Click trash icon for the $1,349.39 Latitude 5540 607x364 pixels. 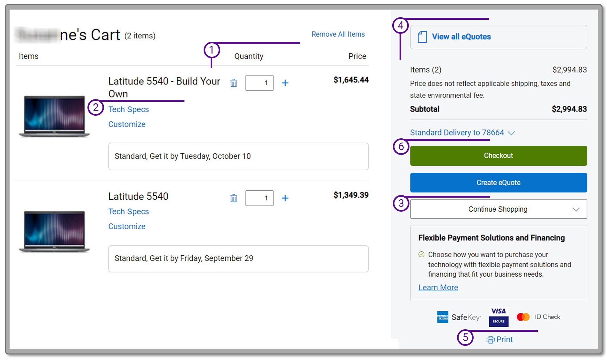[x=234, y=198]
